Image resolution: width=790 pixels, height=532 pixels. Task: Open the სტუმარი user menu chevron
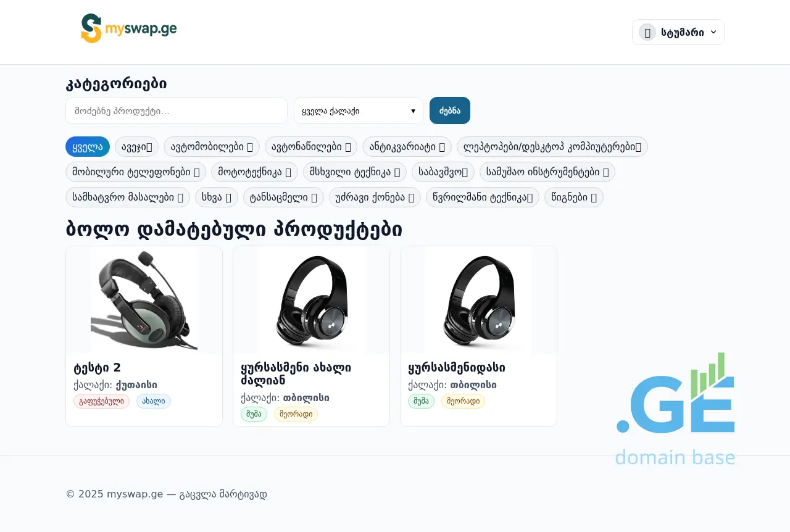(714, 32)
